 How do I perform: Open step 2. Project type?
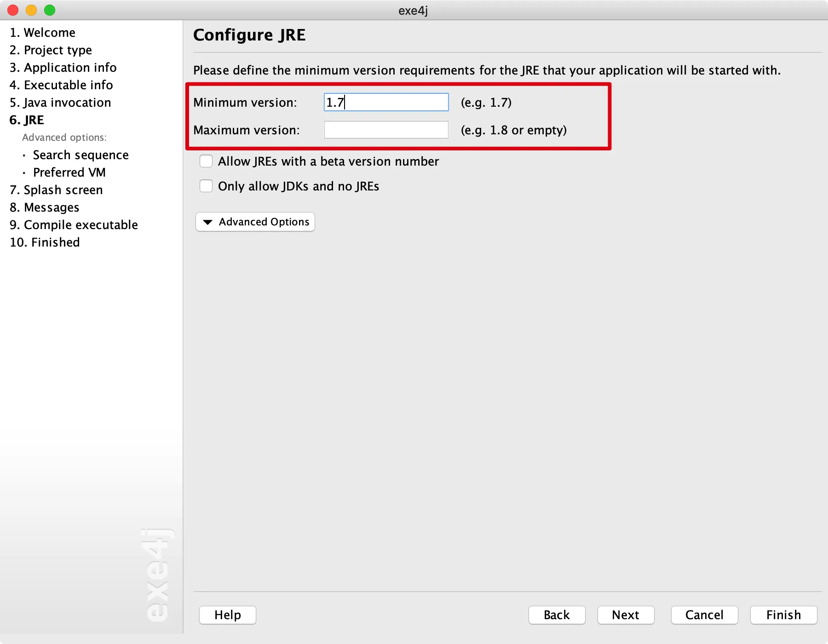coord(51,50)
